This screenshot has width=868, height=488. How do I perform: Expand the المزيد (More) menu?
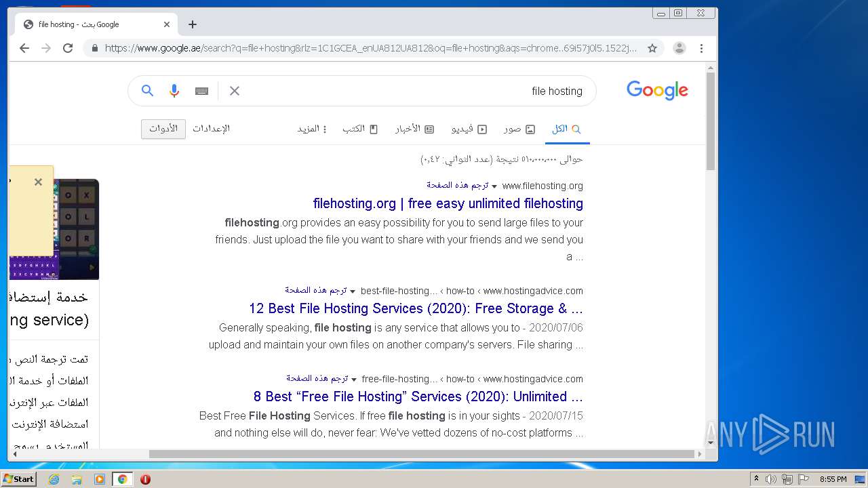(313, 129)
